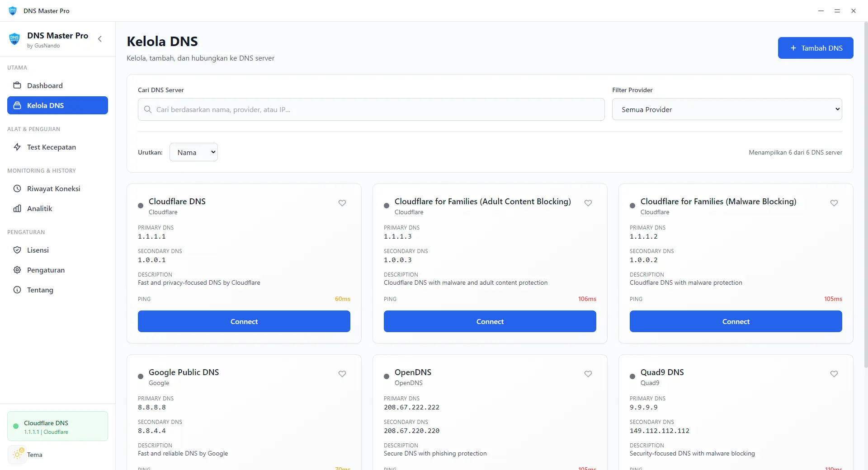Favorite the Quad9 DNS card
This screenshot has width=868, height=470.
[x=834, y=374]
